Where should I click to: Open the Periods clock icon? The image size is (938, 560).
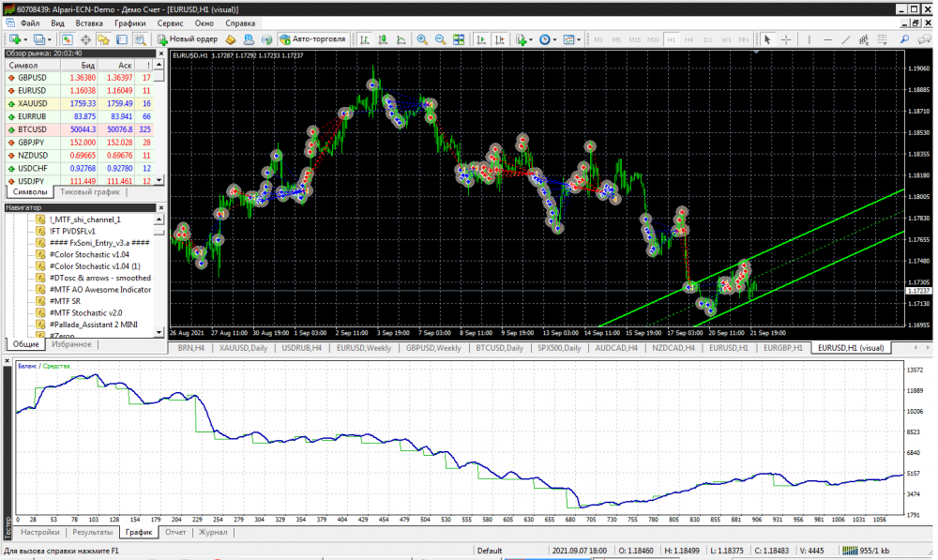point(544,39)
